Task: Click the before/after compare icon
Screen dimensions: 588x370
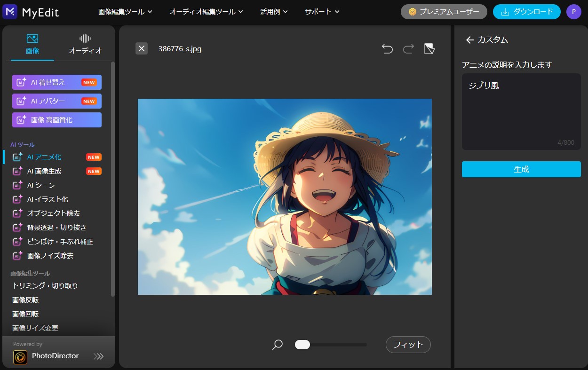Action: click(x=429, y=48)
